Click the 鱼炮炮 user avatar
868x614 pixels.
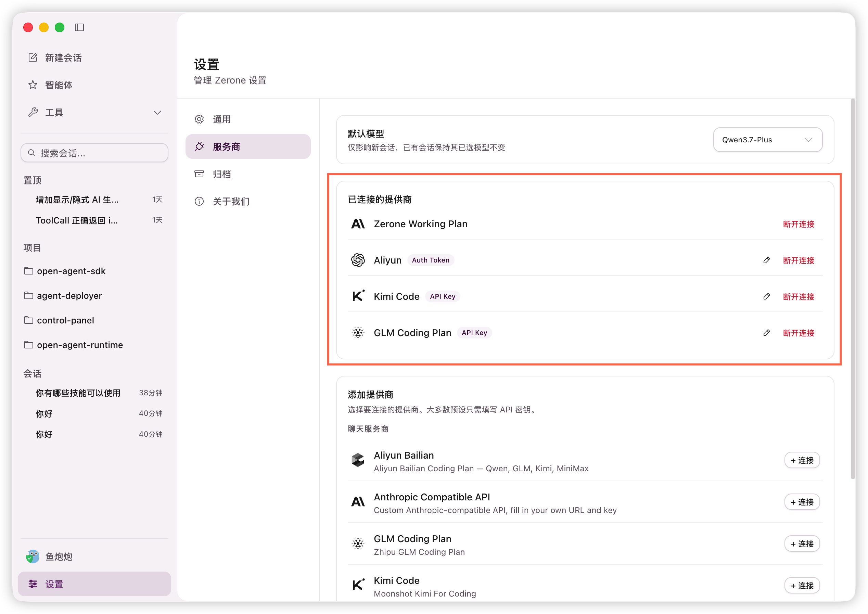(33, 557)
